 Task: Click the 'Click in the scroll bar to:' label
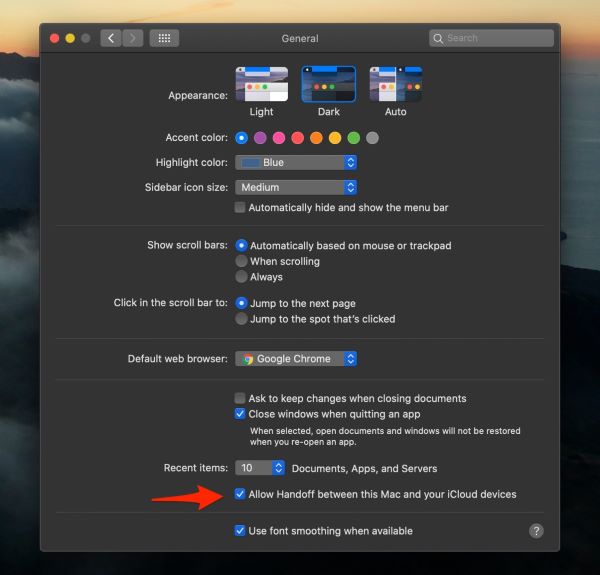pos(171,303)
